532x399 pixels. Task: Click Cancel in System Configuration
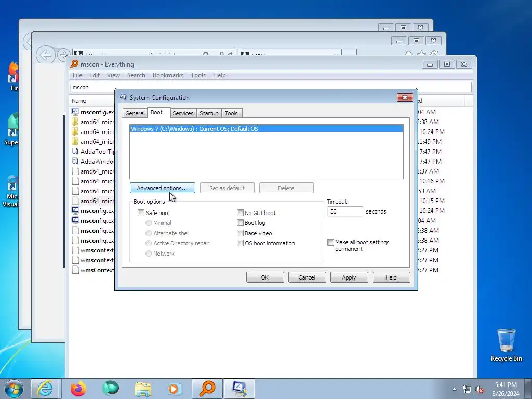pyautogui.click(x=307, y=277)
